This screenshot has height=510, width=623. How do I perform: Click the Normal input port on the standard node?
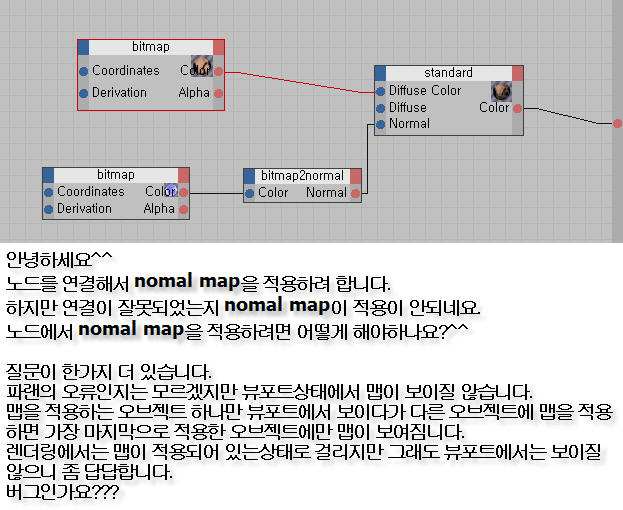click(x=381, y=124)
